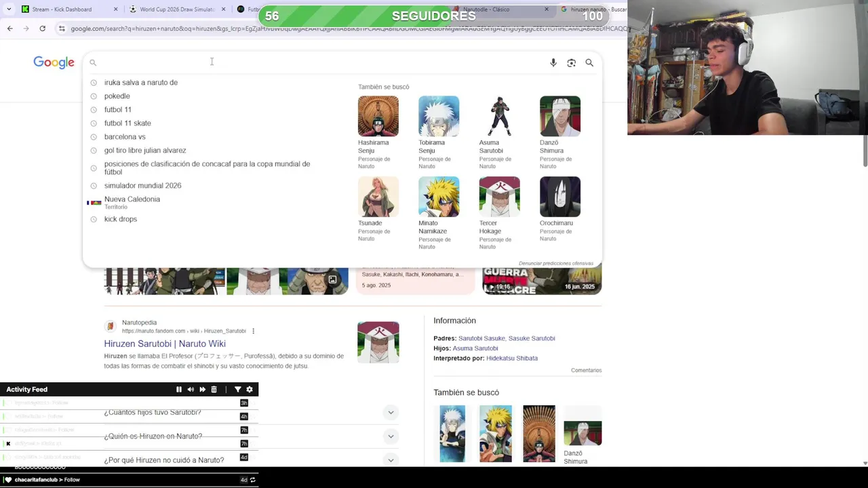Open Tobirama Senju character card

439,133
